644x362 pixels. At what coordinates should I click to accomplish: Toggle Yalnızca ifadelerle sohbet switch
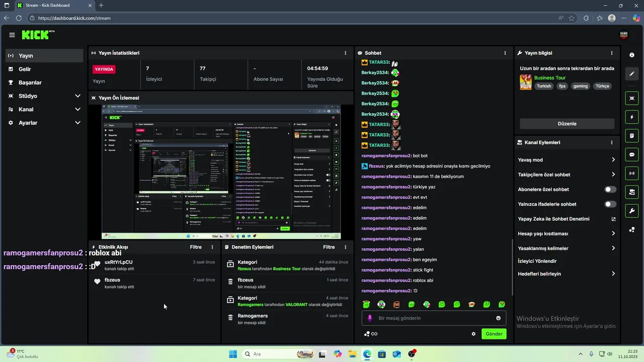pos(610,204)
